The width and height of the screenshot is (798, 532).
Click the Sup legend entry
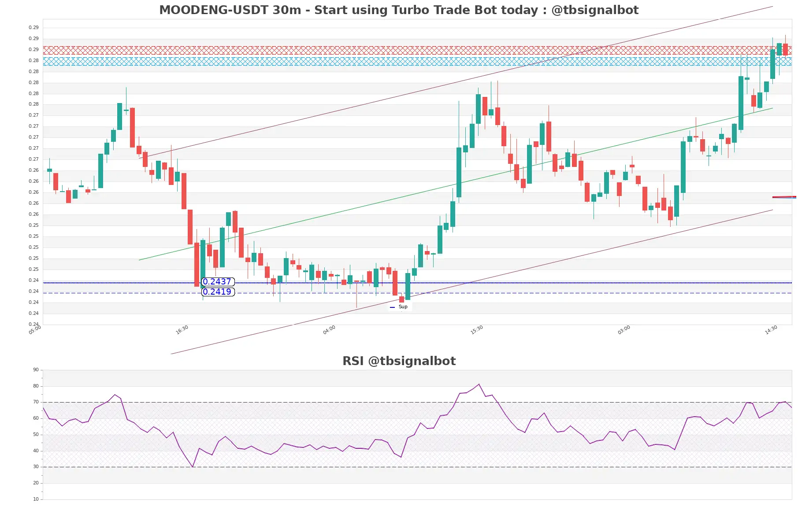(x=399, y=307)
